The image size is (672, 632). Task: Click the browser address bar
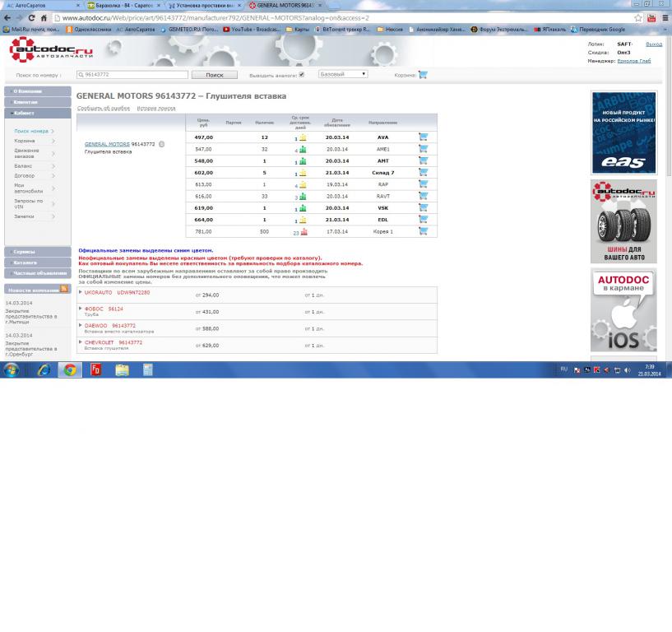[343, 18]
